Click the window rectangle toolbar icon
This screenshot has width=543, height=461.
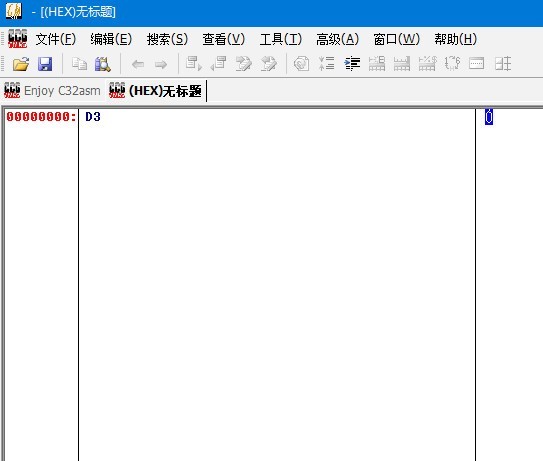click(477, 64)
